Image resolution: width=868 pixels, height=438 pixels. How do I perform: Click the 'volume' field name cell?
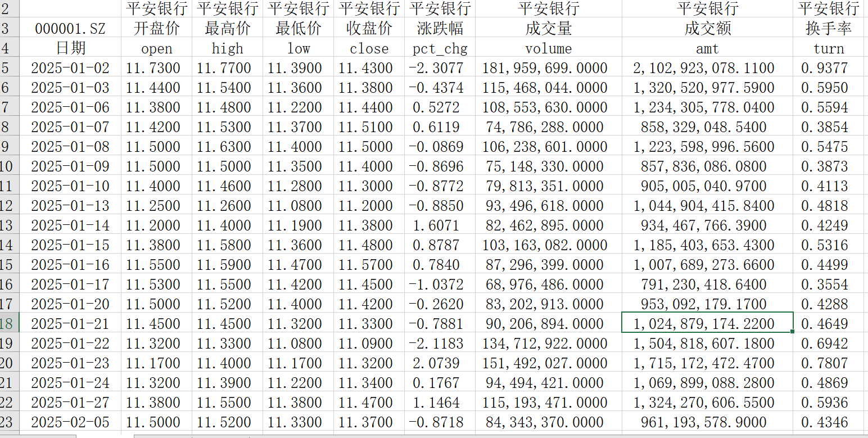(x=548, y=48)
